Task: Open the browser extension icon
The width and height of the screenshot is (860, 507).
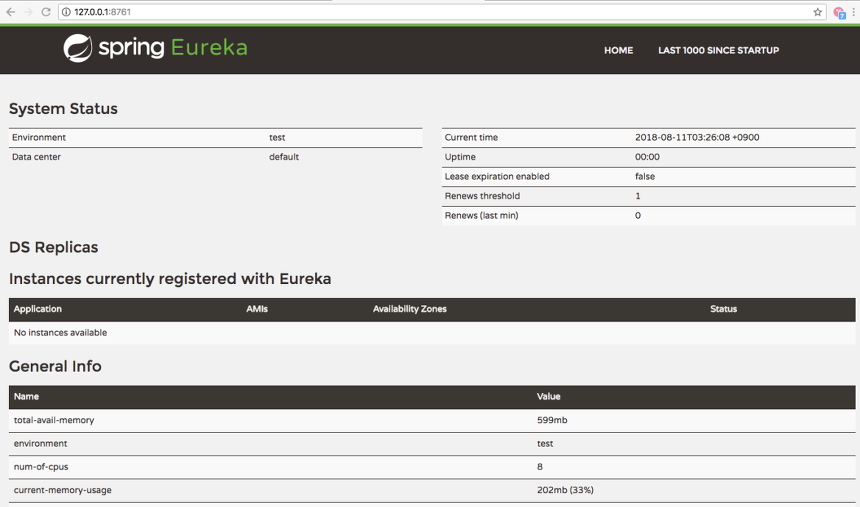Action: pos(839,13)
